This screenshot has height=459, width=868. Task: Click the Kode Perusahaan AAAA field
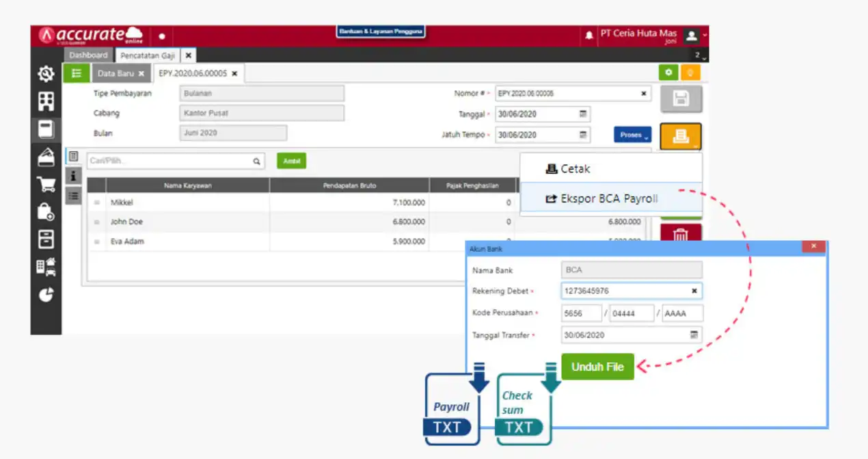click(683, 313)
